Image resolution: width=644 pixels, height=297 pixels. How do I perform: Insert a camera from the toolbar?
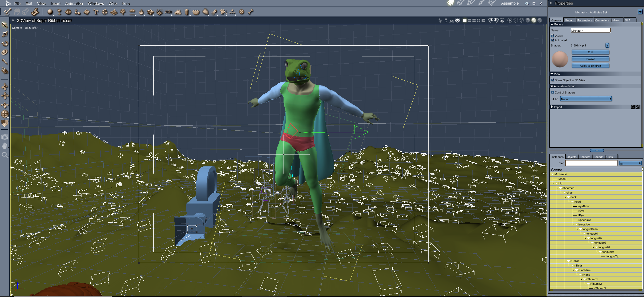223,12
